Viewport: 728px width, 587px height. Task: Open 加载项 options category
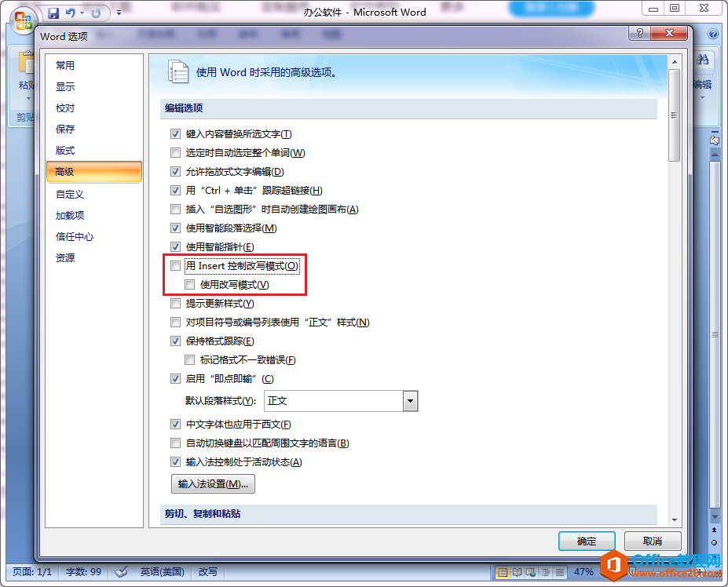coord(70,215)
